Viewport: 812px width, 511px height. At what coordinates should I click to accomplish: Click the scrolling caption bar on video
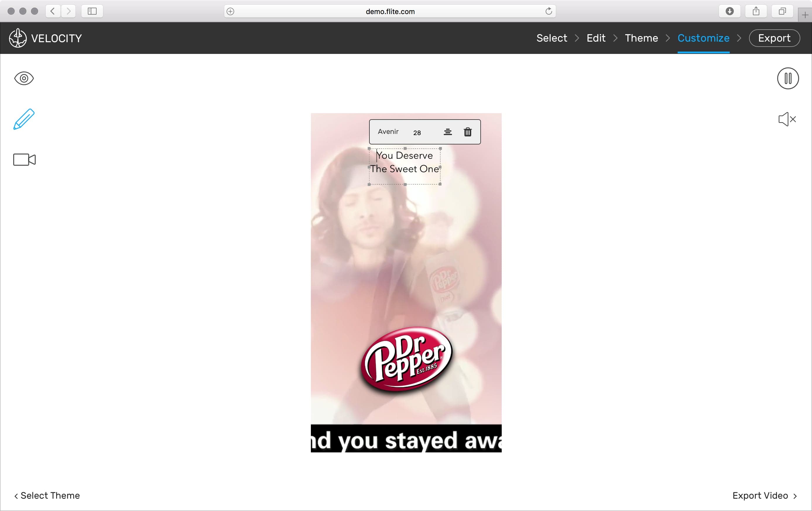(406, 438)
